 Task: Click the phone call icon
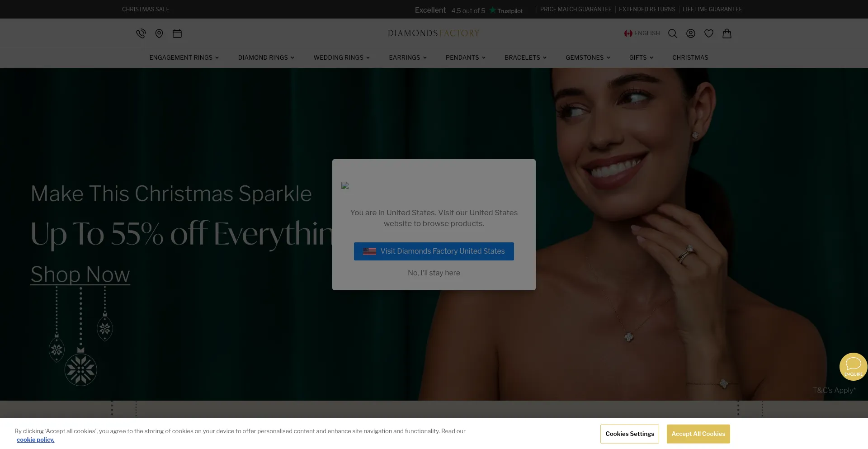[x=141, y=33]
